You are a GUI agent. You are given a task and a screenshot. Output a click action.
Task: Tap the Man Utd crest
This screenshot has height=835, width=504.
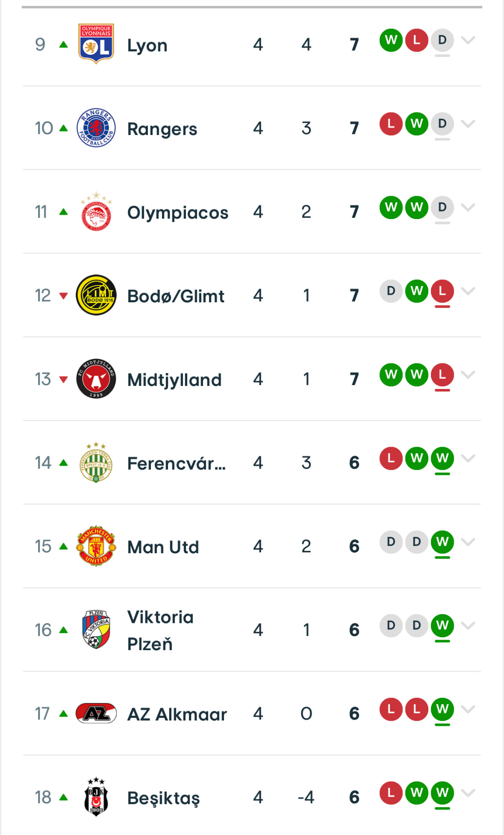coord(96,546)
